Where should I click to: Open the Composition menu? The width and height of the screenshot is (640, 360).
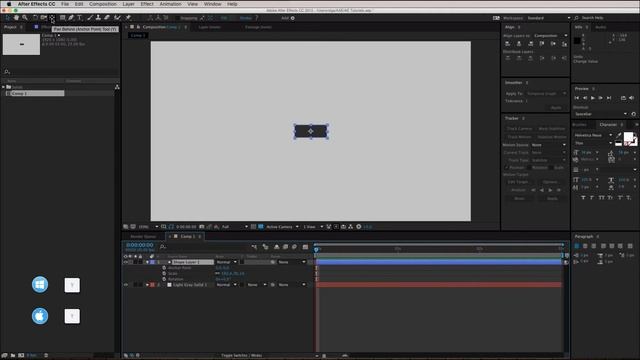102,4
